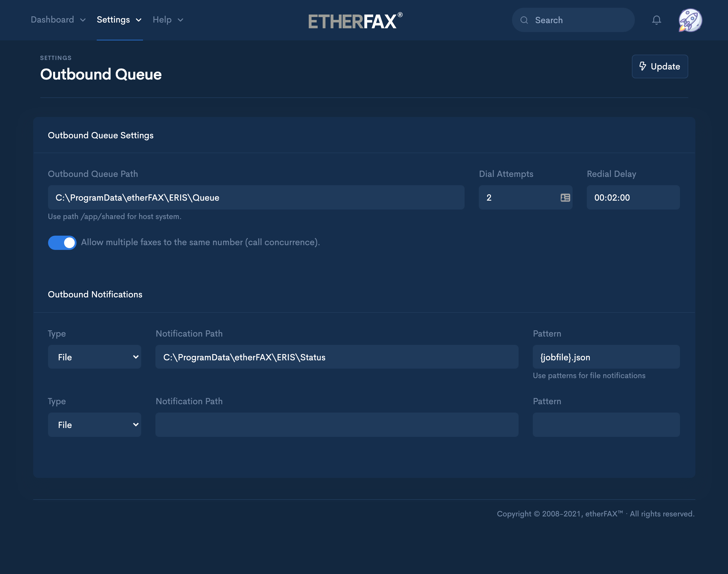Open the first notification Type dropdown
Screen dimensions: 728x574
pyautogui.click(x=94, y=357)
